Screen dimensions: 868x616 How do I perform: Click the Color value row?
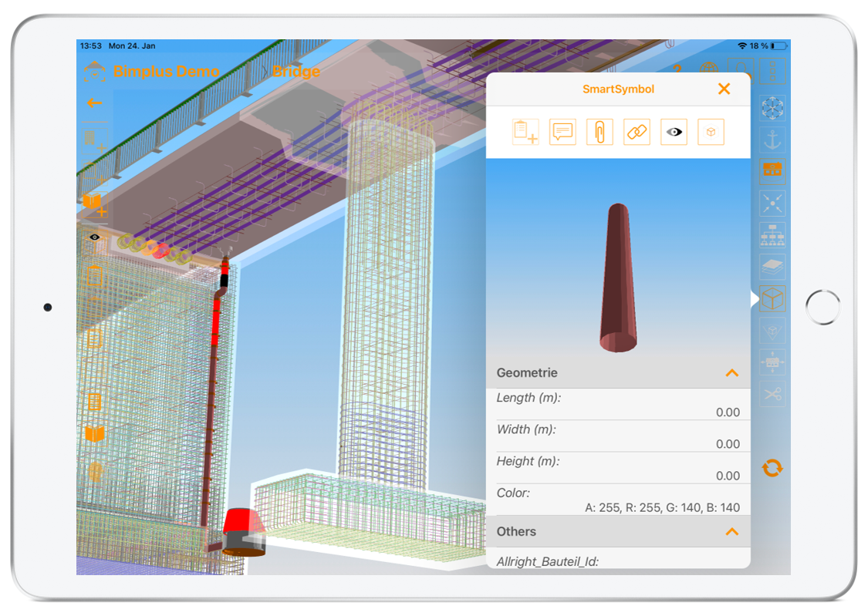[618, 500]
